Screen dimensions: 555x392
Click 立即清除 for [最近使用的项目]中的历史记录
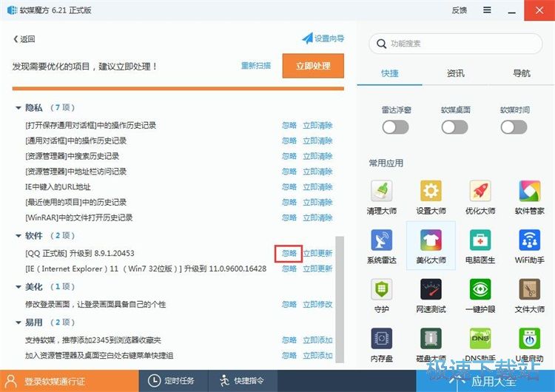pos(317,203)
